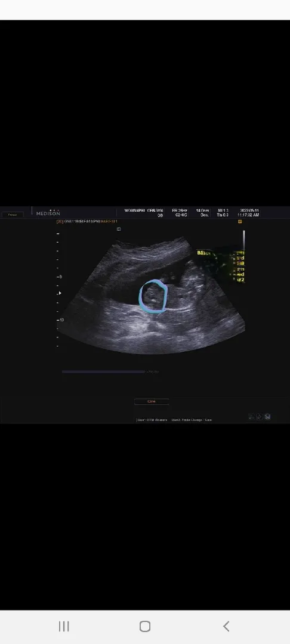Click the focus arrow marker on depth scale
This screenshot has height=644, width=290.
pyautogui.click(x=60, y=293)
